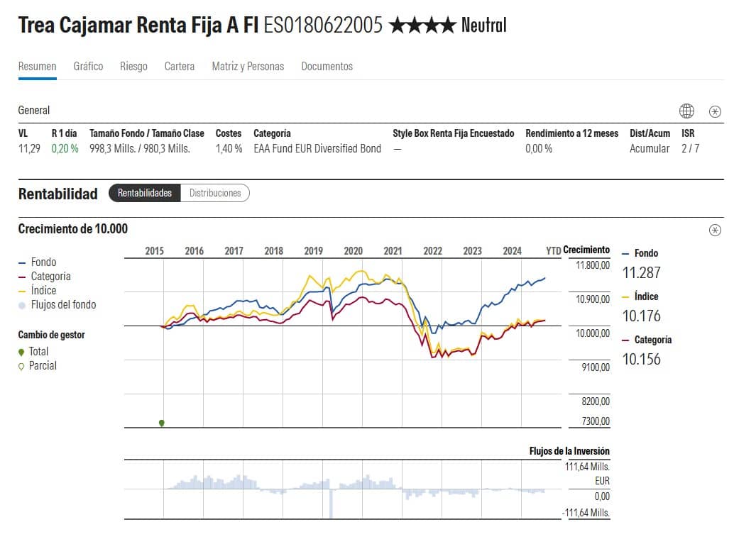Click the 2016 year label on chart axis

pos(195,251)
